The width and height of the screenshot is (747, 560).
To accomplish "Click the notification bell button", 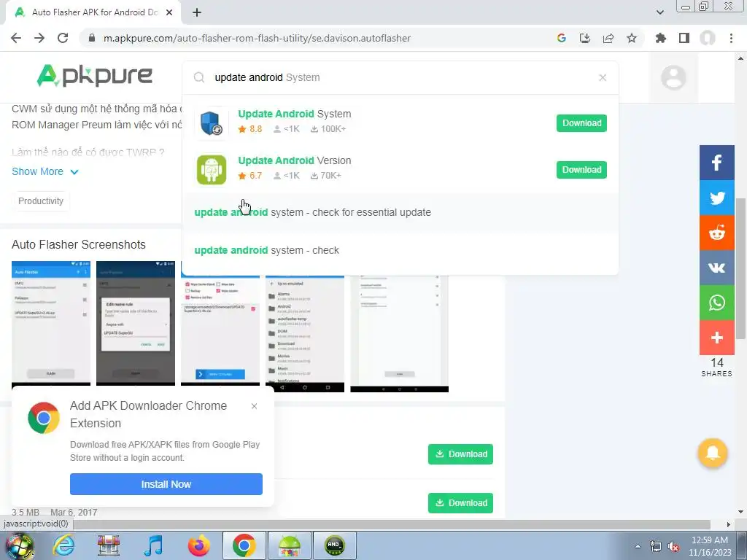I will click(712, 453).
